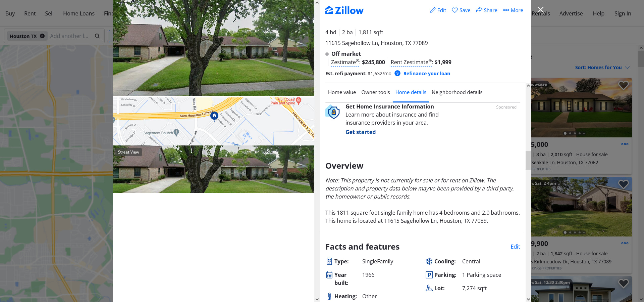
Task: Click the Get started insurance link
Action: [360, 132]
